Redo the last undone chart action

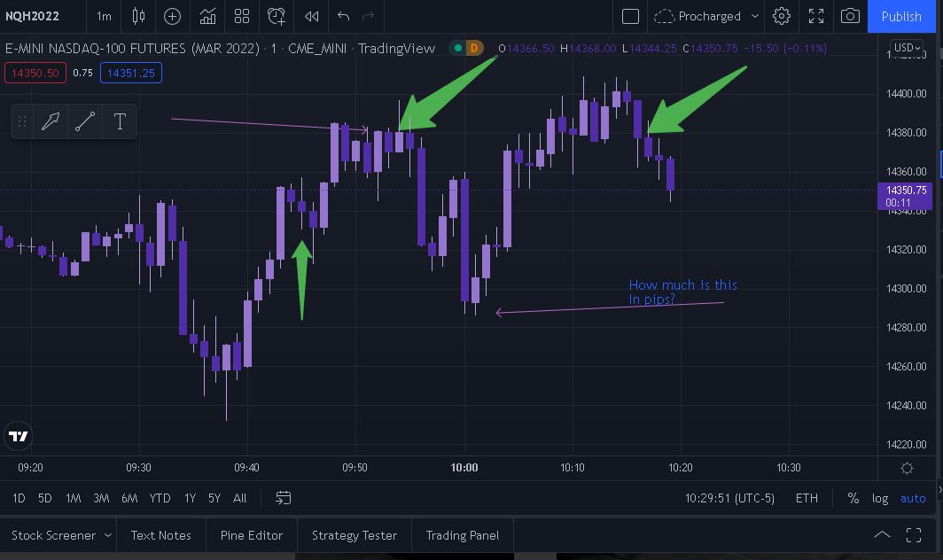369,16
